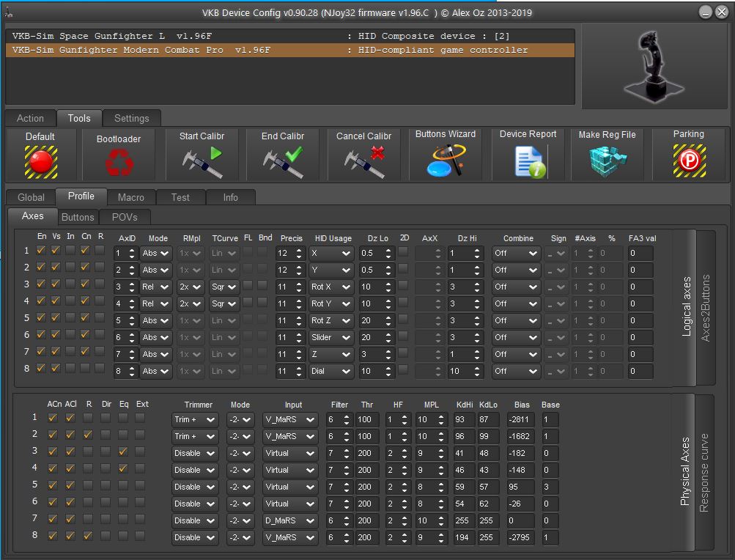Toggle R checkbox for logical axis 2
Viewport: 735px width, 560px height.
(100, 267)
